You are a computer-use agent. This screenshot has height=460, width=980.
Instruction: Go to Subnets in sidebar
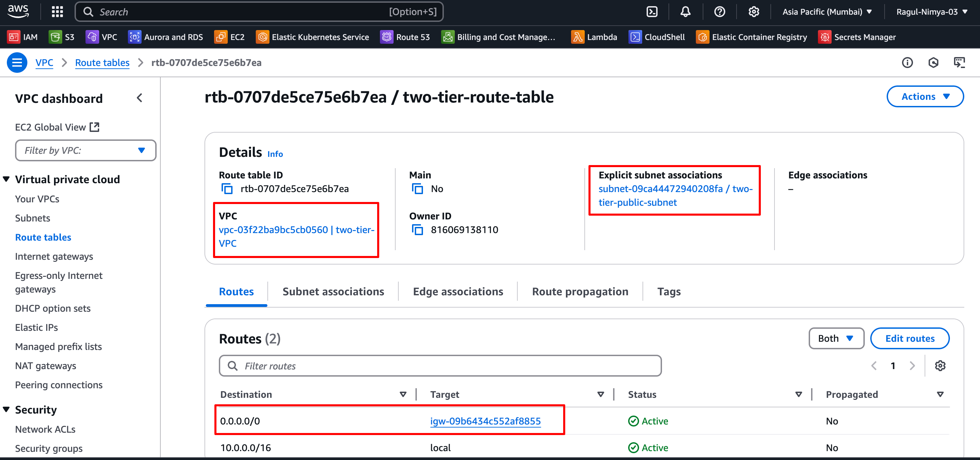tap(33, 218)
